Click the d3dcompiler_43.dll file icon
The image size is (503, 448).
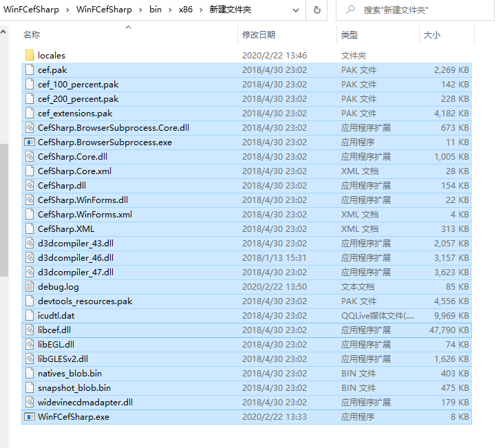coord(30,243)
